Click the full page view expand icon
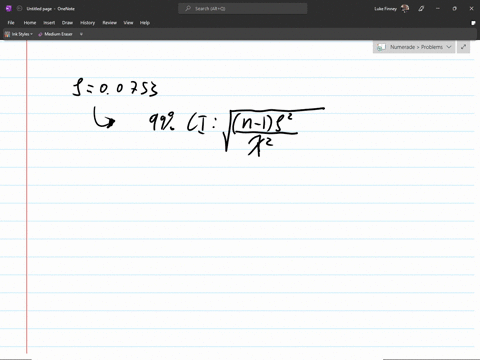This screenshot has height=360, width=480. (x=464, y=47)
